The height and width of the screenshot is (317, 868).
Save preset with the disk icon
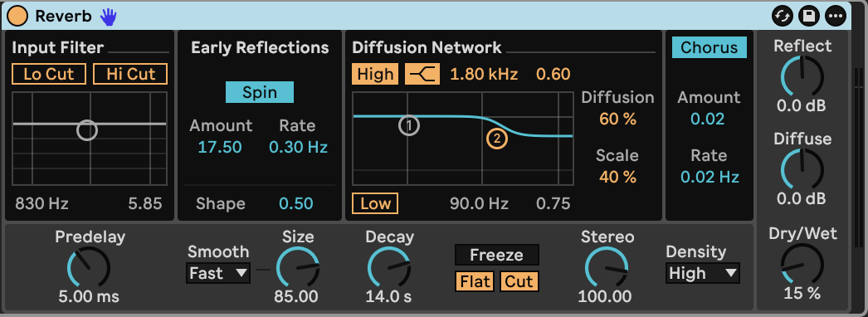(x=809, y=16)
